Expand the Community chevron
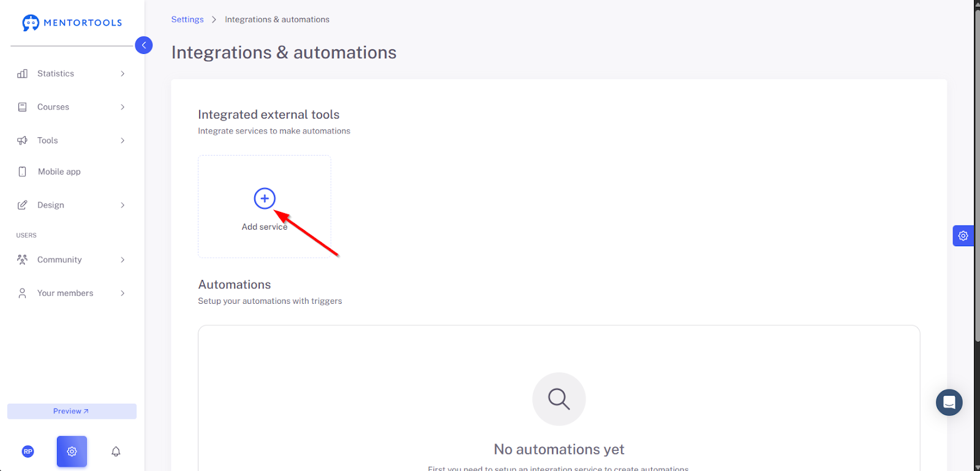This screenshot has width=980, height=471. (123, 260)
